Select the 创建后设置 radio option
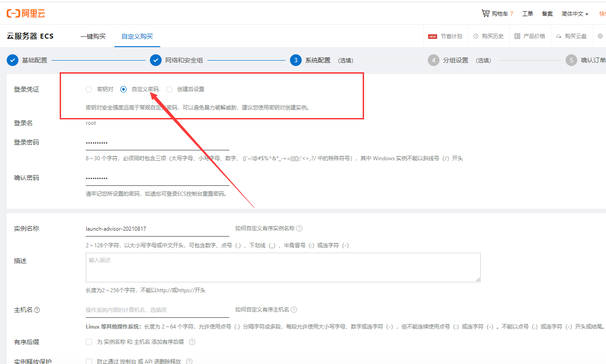This screenshot has width=606, height=364. pos(169,89)
